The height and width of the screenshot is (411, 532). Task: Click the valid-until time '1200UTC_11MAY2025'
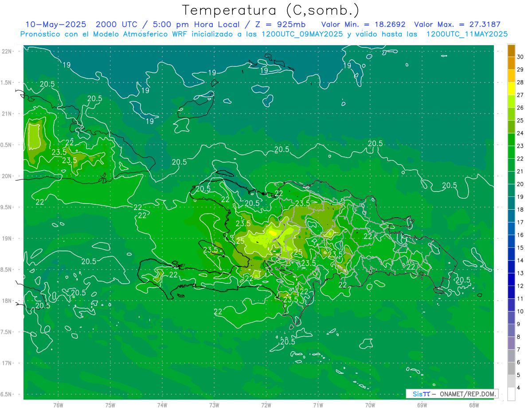(x=467, y=34)
